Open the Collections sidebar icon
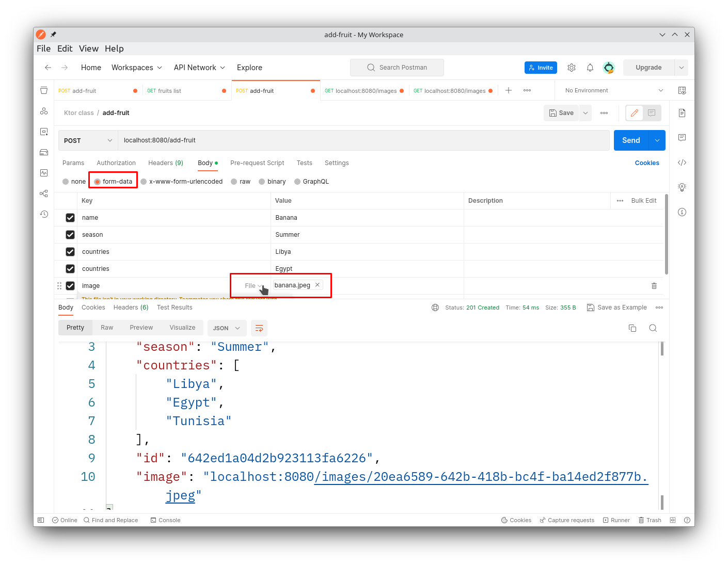The height and width of the screenshot is (566, 728). [44, 90]
